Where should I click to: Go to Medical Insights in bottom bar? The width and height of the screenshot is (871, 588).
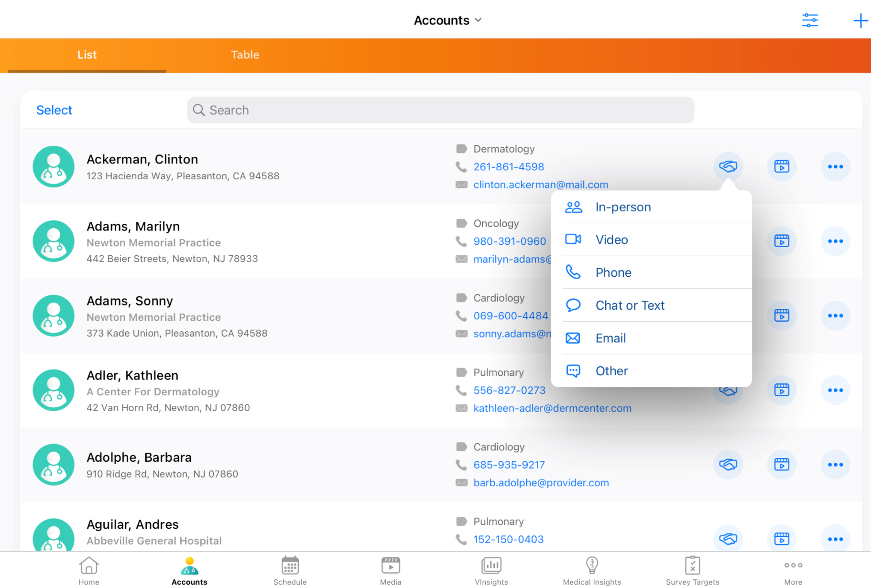[x=592, y=570]
